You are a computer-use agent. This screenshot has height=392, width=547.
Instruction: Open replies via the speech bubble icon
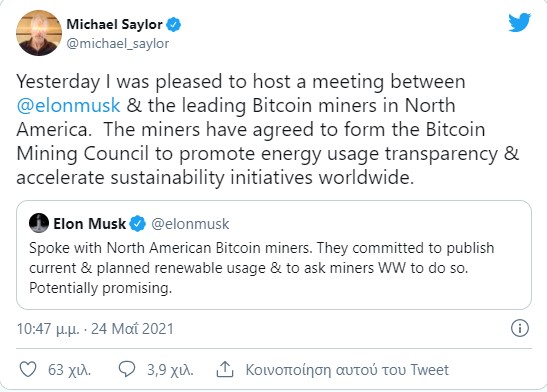tap(127, 369)
